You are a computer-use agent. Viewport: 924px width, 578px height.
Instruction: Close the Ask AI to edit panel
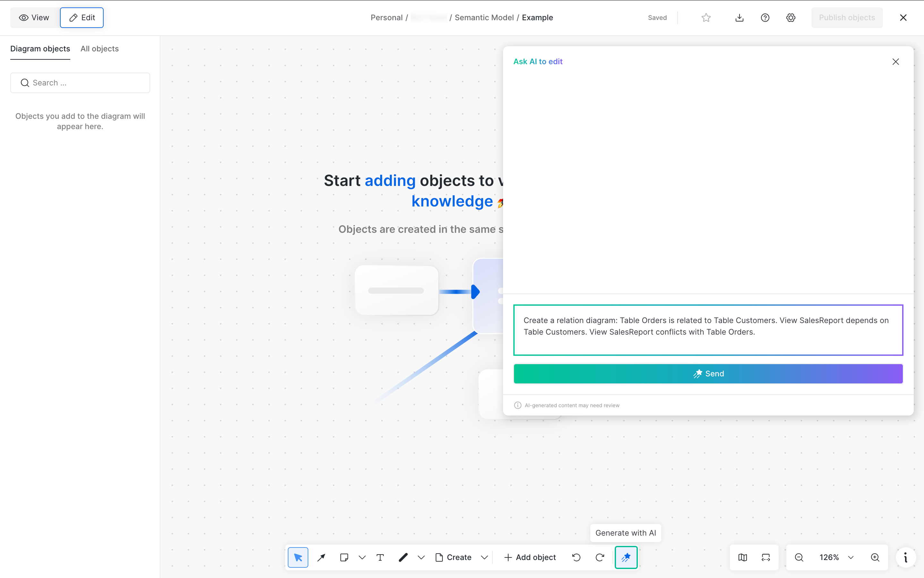(x=895, y=62)
